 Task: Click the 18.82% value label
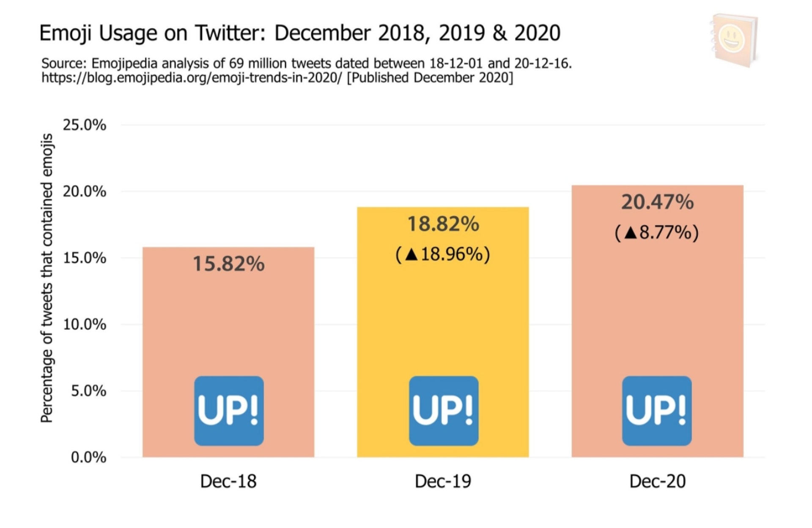pos(443,224)
